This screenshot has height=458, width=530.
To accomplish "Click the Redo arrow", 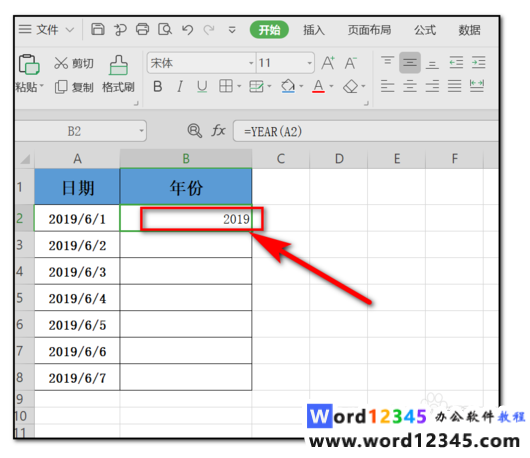I will point(209,30).
